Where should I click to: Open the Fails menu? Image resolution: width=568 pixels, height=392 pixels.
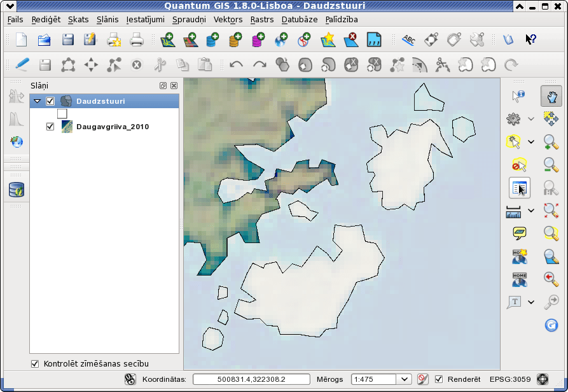[x=15, y=20]
